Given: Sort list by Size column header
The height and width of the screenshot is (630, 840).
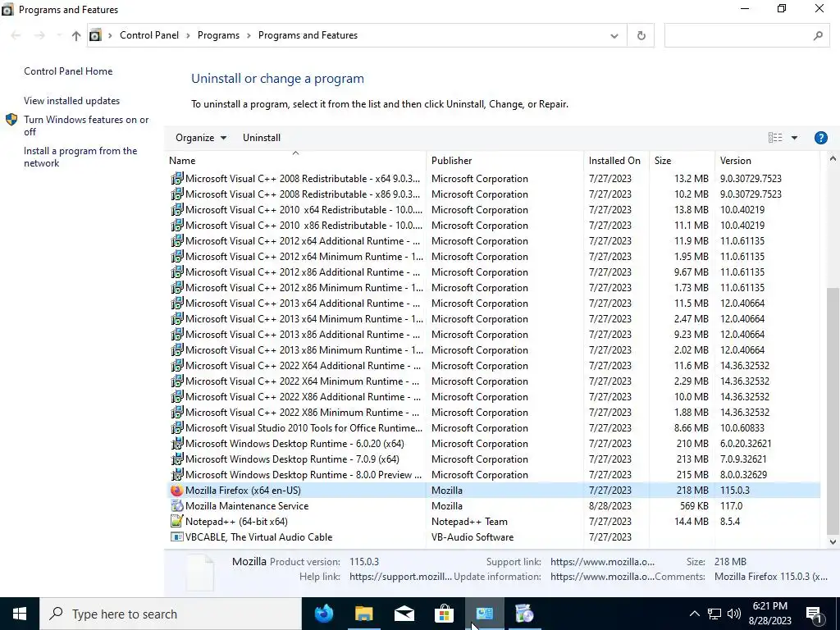Looking at the screenshot, I should pos(682,160).
